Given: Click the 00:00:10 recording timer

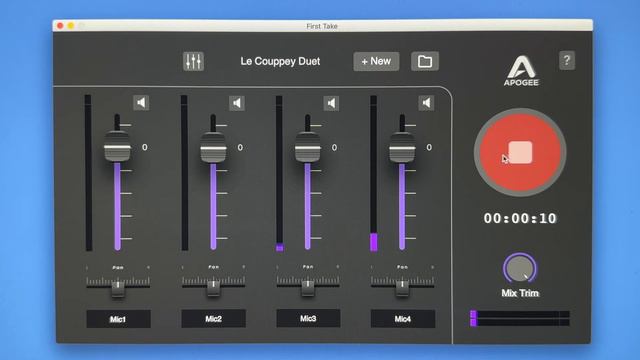Looking at the screenshot, I should pyautogui.click(x=520, y=218).
